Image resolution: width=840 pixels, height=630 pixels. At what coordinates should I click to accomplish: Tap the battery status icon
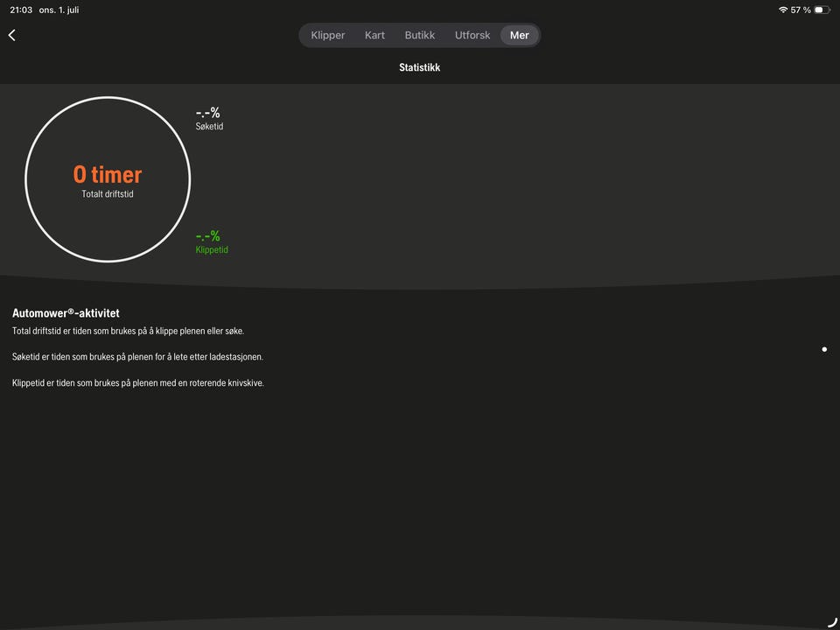822,10
